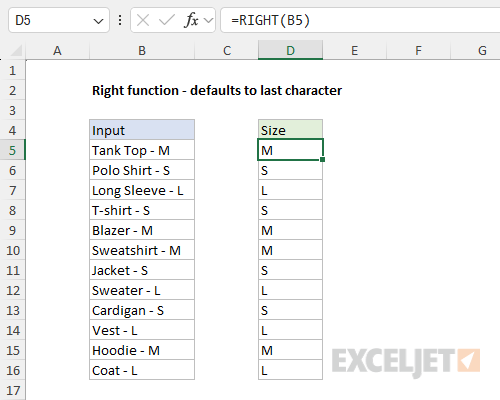Image resolution: width=500 pixels, height=400 pixels.
Task: Select column F header
Action: (x=418, y=51)
